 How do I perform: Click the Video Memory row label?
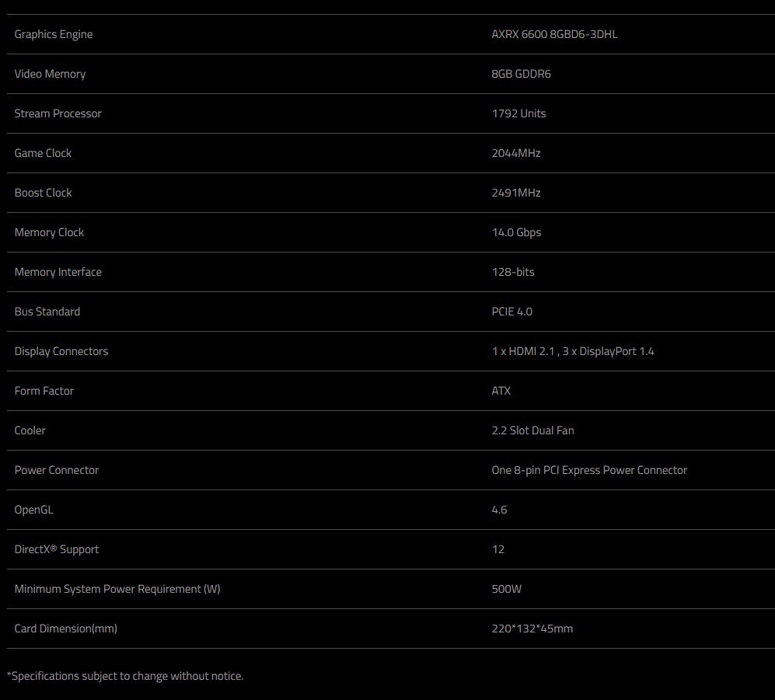click(50, 74)
